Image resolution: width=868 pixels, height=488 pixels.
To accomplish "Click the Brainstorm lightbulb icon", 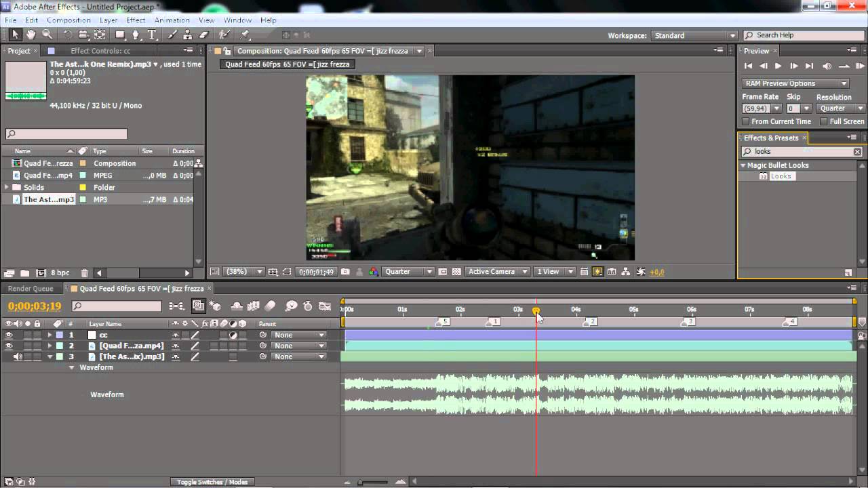I will [x=291, y=306].
